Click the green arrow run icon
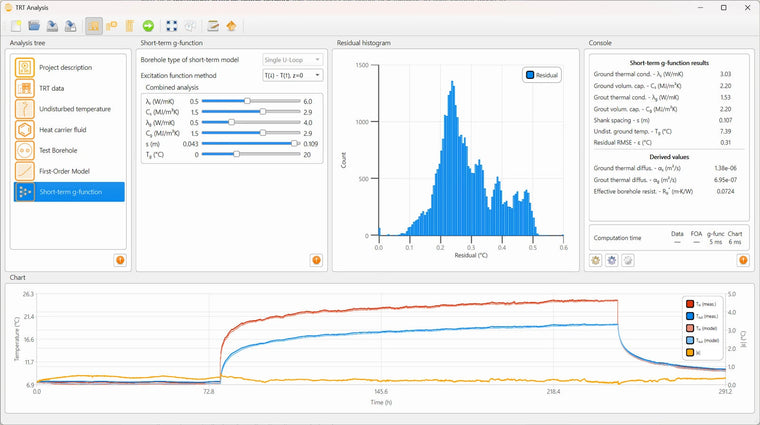 [x=148, y=26]
